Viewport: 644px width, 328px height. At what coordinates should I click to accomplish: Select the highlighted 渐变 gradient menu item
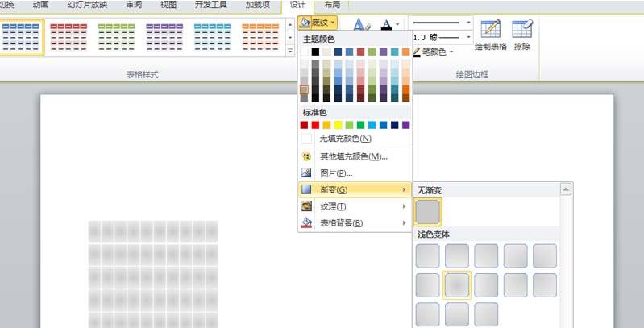(355, 189)
